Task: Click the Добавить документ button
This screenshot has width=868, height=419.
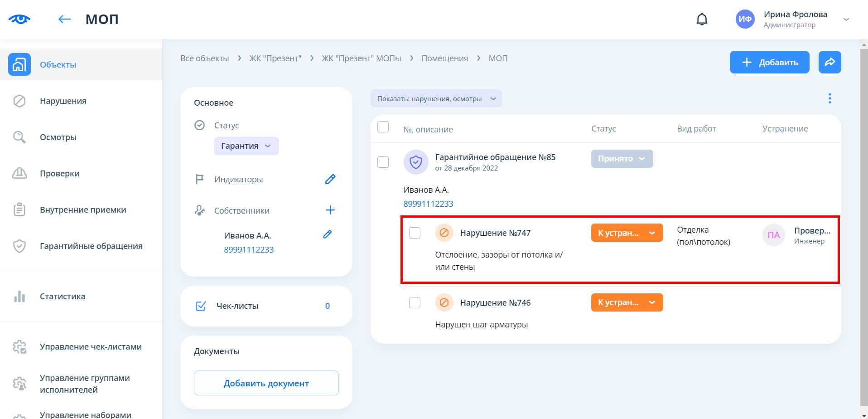Action: coord(266,383)
